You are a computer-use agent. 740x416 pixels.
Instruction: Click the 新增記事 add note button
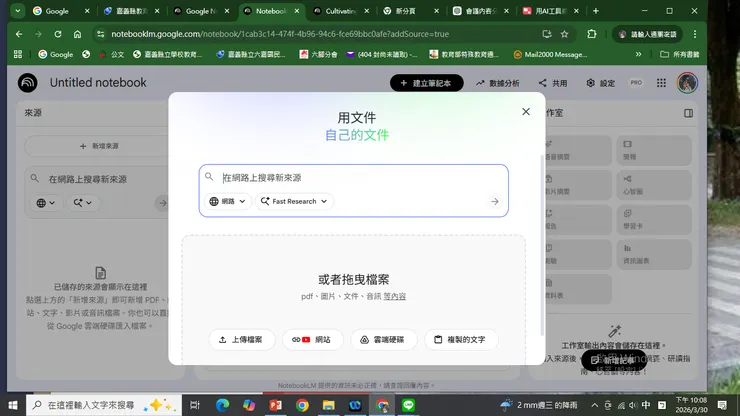pyautogui.click(x=614, y=360)
